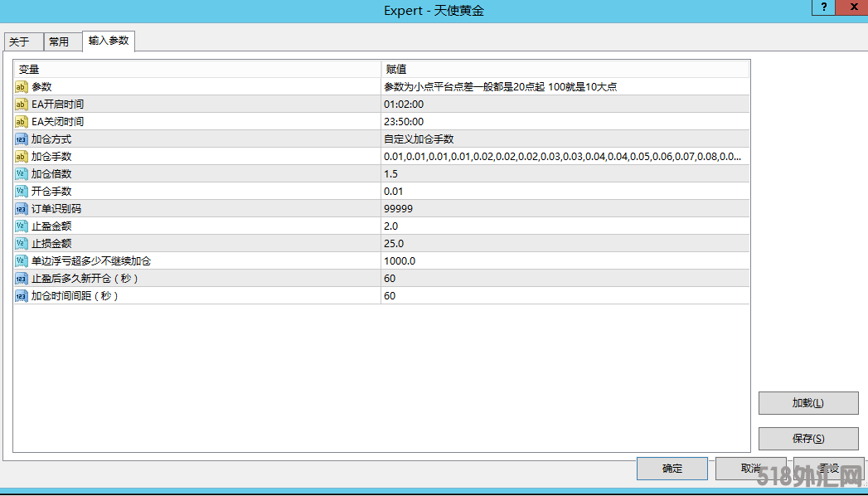Click the string icon beside 参数 row
868x496 pixels.
click(22, 87)
